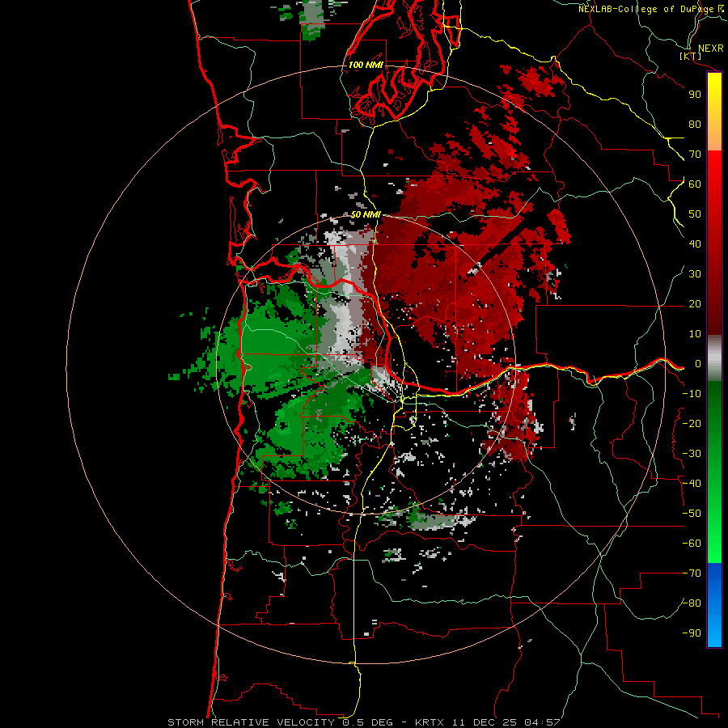Image resolution: width=728 pixels, height=728 pixels.
Task: Click the "NEXLAB-College of DuPage" credit text
Action: click(645, 9)
